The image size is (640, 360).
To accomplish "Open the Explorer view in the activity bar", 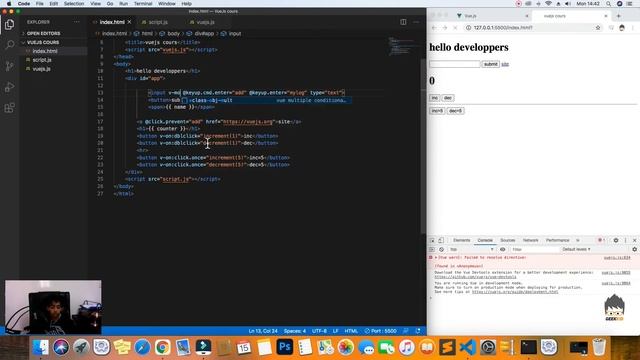I will point(9,25).
